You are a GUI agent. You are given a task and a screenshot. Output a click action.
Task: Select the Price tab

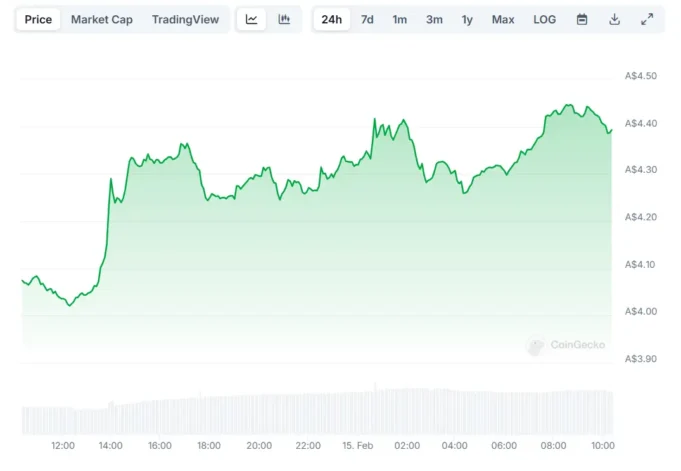38,20
